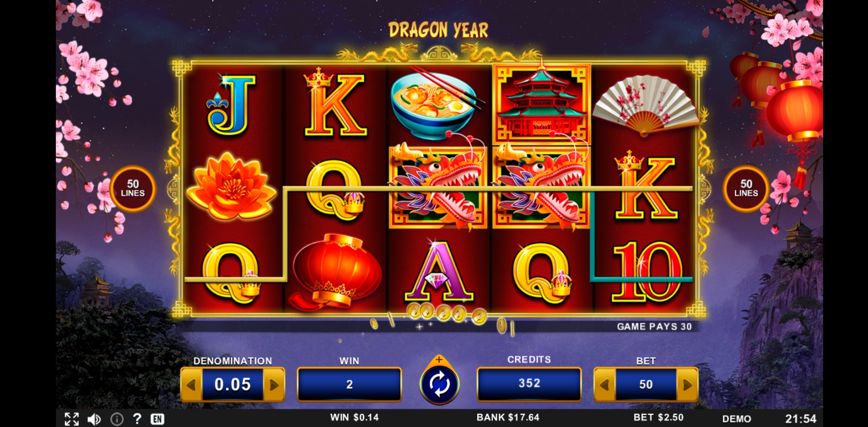Click the denomination value 0.05
868x427 pixels.
point(232,385)
